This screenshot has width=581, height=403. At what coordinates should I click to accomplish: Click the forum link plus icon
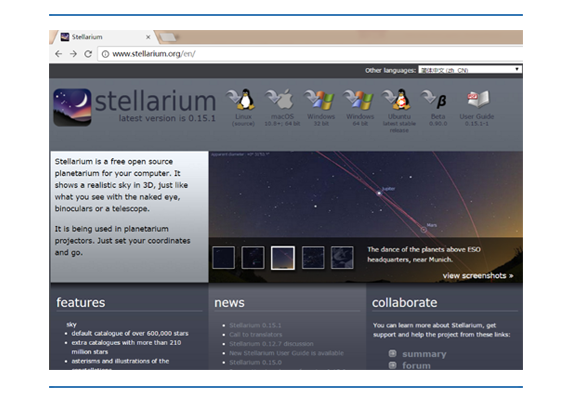392,365
